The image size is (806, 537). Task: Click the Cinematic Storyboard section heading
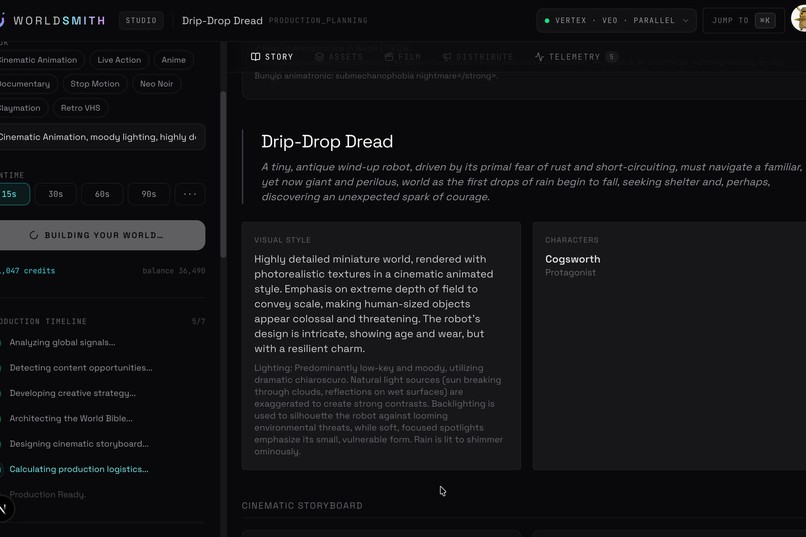click(302, 506)
